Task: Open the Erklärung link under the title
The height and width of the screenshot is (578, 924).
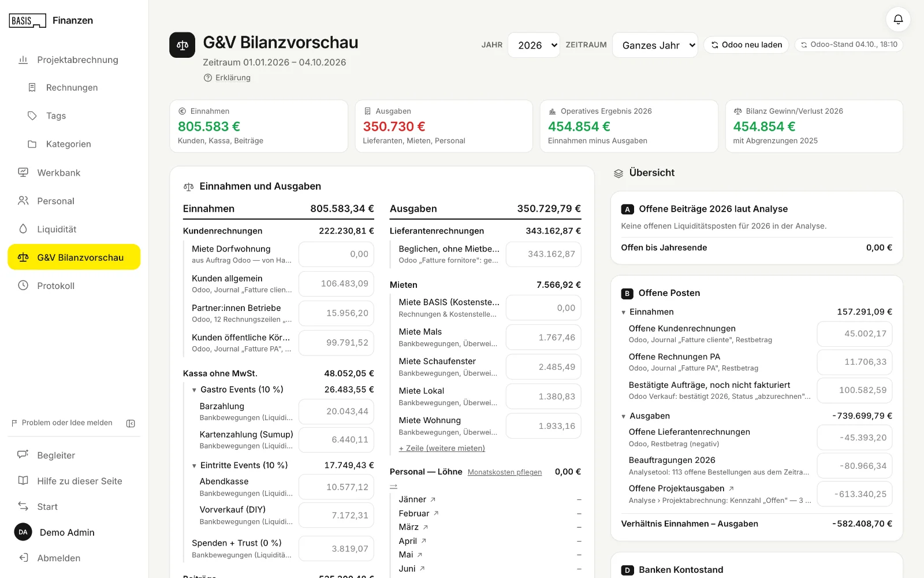Action: pyautogui.click(x=233, y=77)
